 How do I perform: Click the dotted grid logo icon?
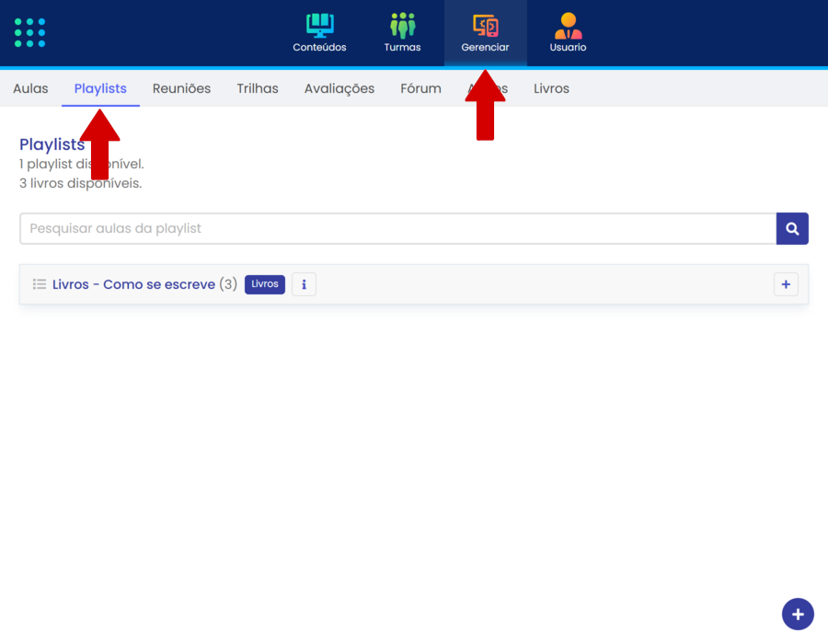pyautogui.click(x=30, y=32)
